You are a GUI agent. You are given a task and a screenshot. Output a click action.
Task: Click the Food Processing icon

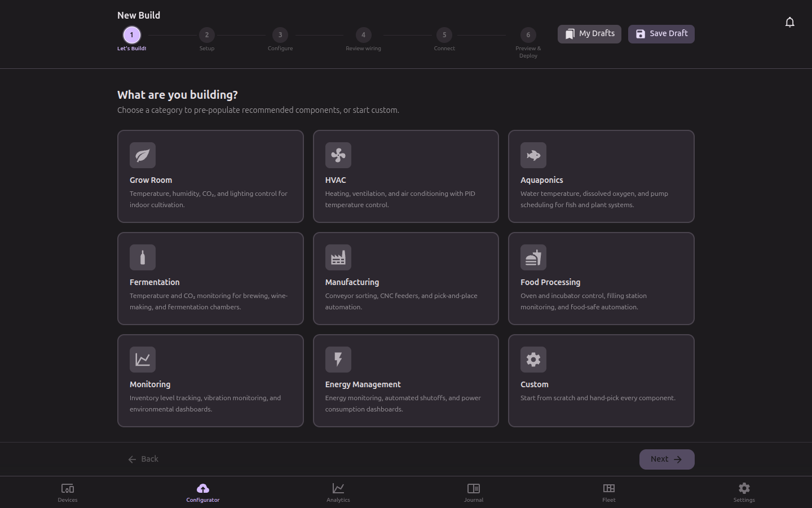coord(533,257)
